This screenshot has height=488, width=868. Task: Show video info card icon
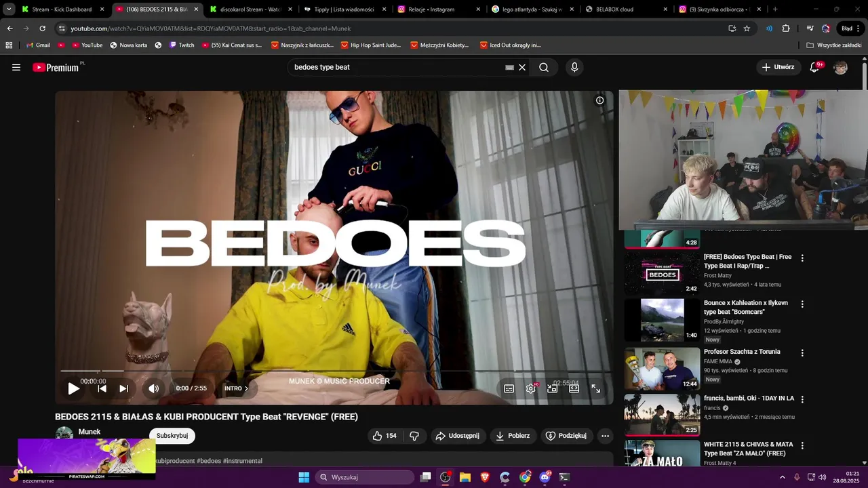click(x=599, y=100)
